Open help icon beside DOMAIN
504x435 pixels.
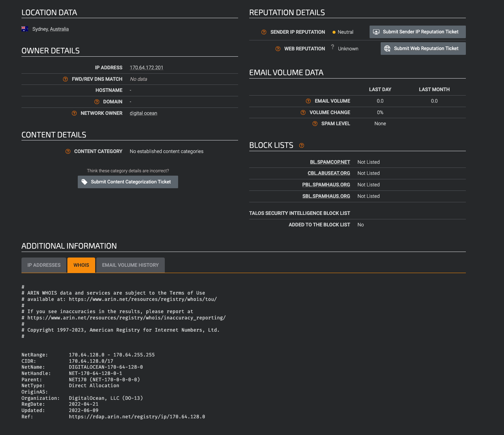[x=97, y=102]
